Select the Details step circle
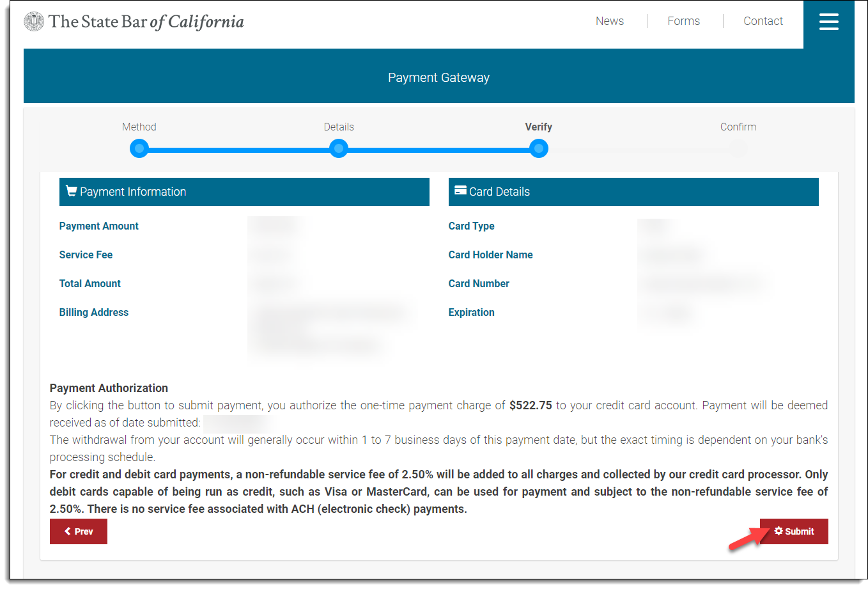The height and width of the screenshot is (589, 868). coord(339,149)
